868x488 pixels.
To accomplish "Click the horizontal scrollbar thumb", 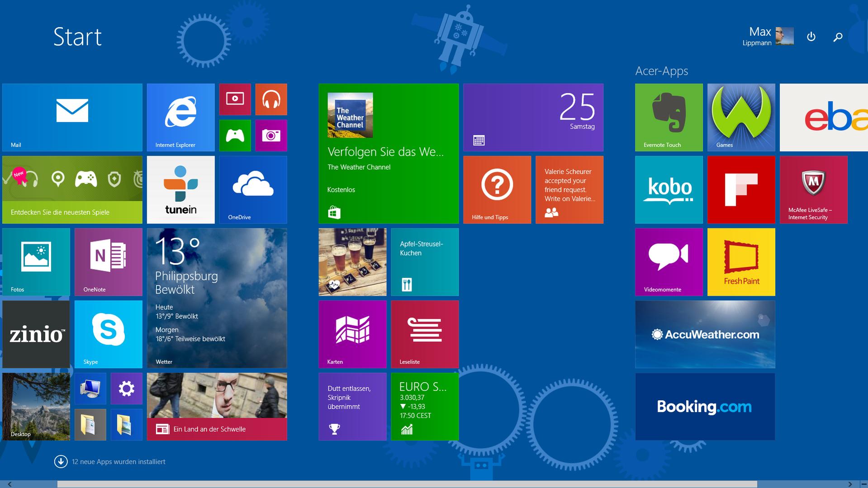I will [x=407, y=484].
